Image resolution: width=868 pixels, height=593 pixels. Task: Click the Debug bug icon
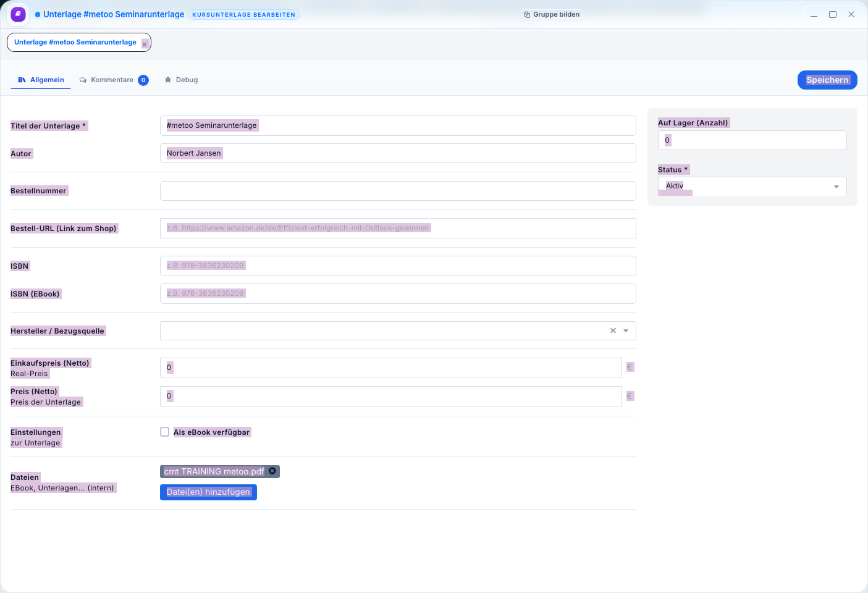(x=168, y=80)
